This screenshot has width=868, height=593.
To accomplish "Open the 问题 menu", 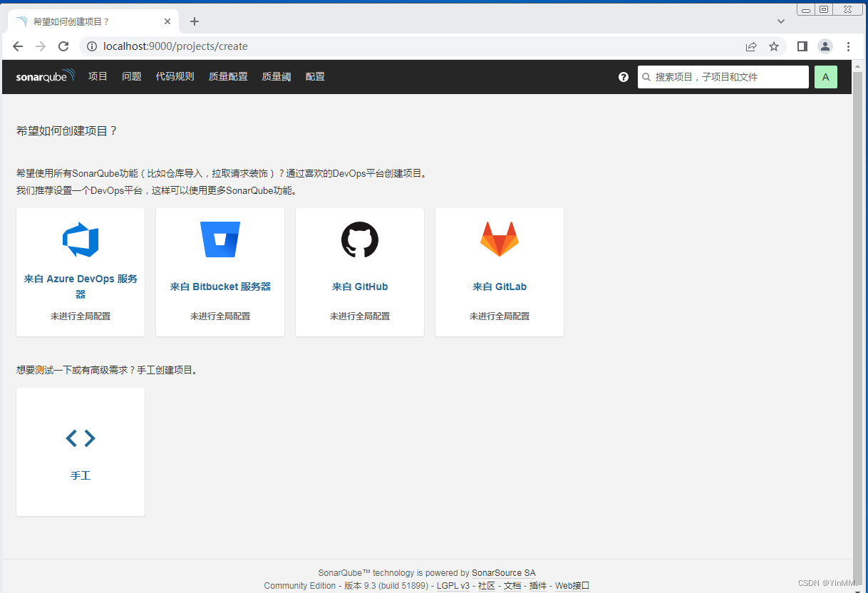I will pos(132,77).
